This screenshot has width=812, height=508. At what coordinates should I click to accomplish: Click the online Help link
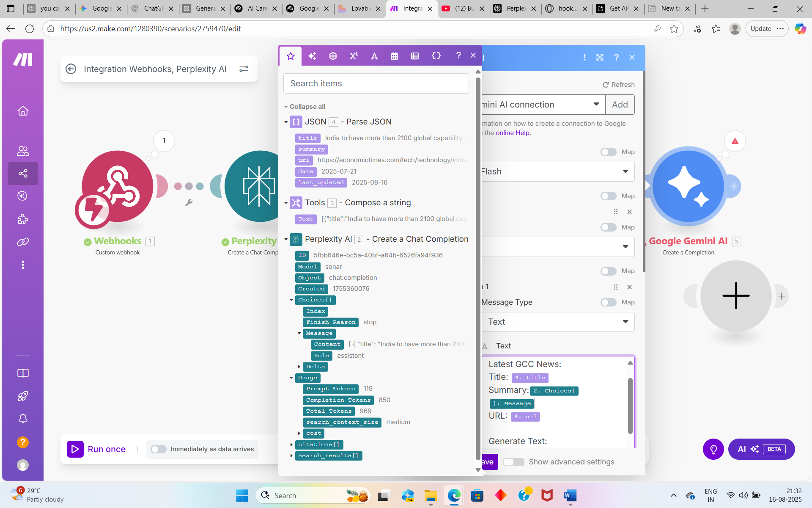tap(512, 133)
